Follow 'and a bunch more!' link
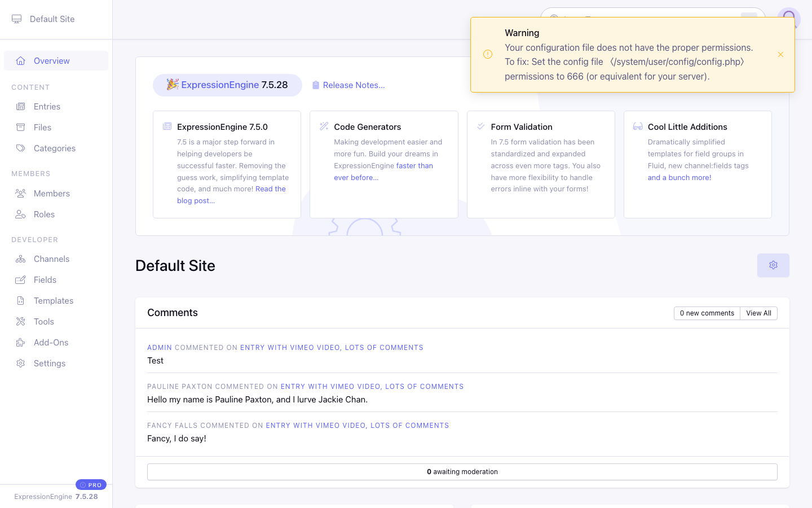The width and height of the screenshot is (812, 508). point(679,178)
